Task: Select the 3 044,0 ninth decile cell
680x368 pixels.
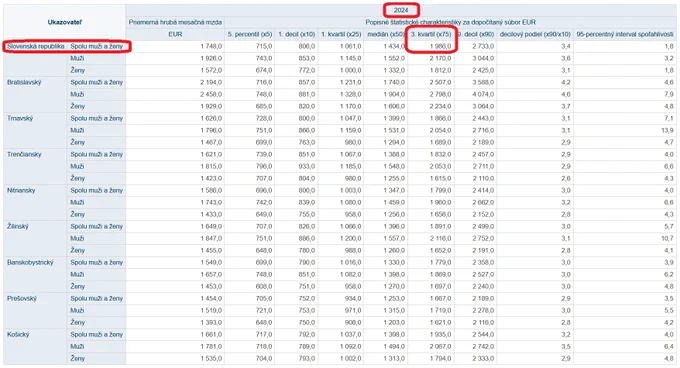Action: coord(483,58)
